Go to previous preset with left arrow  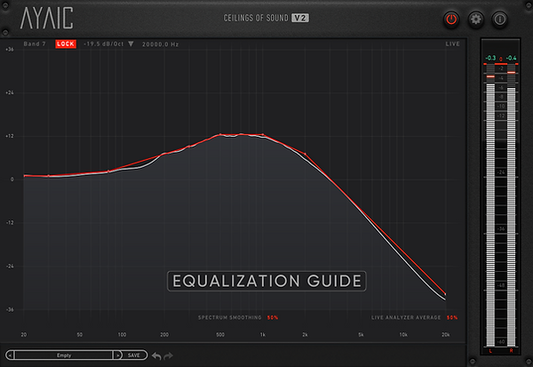10,355
